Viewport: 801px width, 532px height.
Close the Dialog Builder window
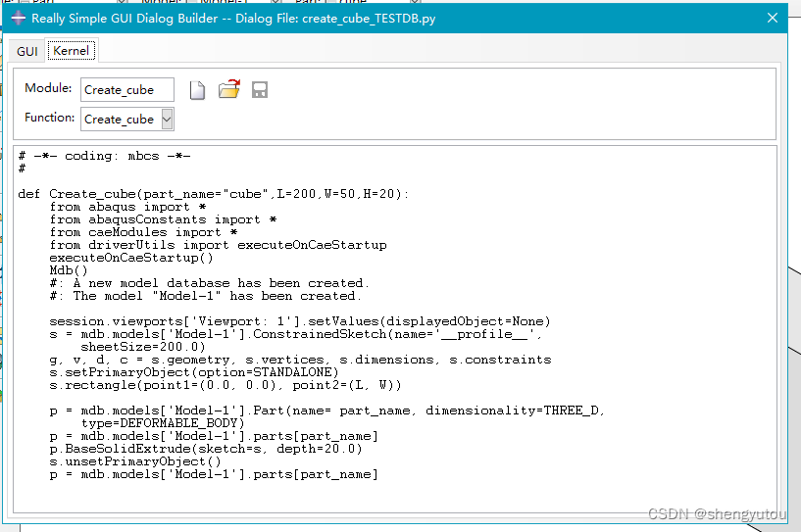pos(773,18)
